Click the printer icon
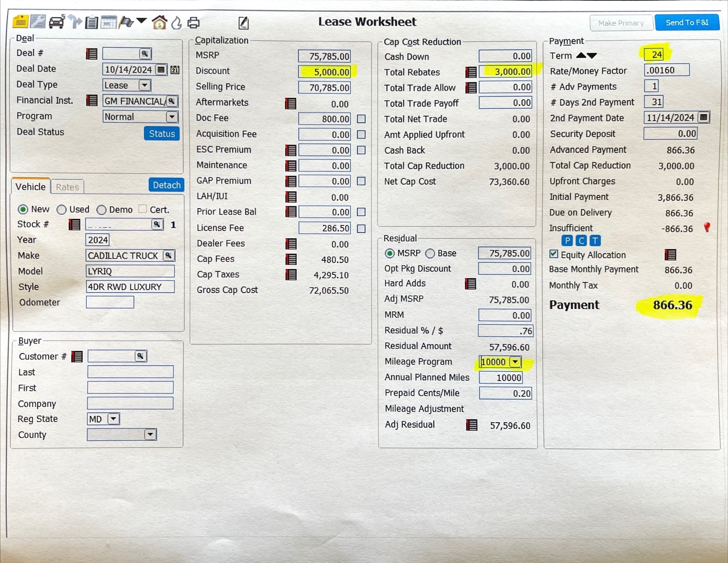 pos(193,23)
